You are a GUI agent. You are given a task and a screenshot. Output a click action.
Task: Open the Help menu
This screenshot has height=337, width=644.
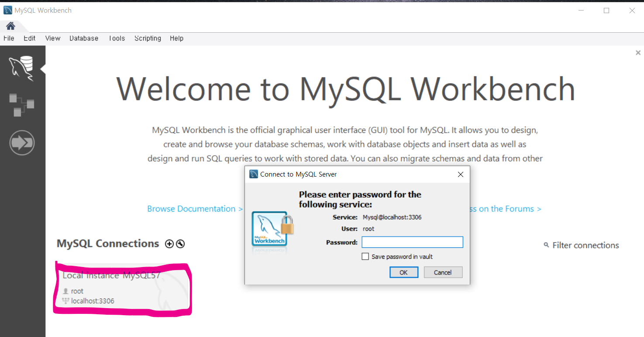point(177,38)
